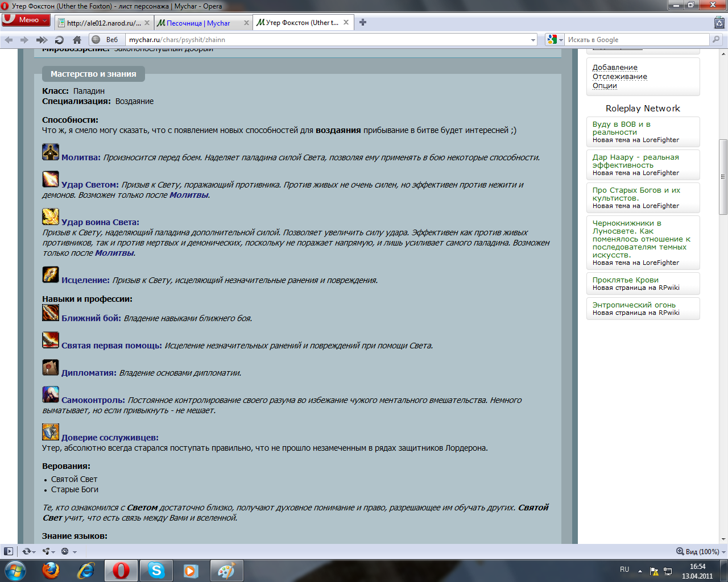Viewport: 728px width, 582px height.
Task: Open the Добавление link
Action: coord(615,67)
